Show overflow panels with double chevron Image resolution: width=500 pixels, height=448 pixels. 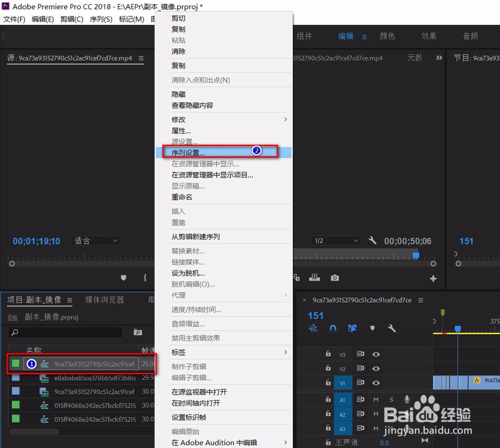(x=439, y=57)
